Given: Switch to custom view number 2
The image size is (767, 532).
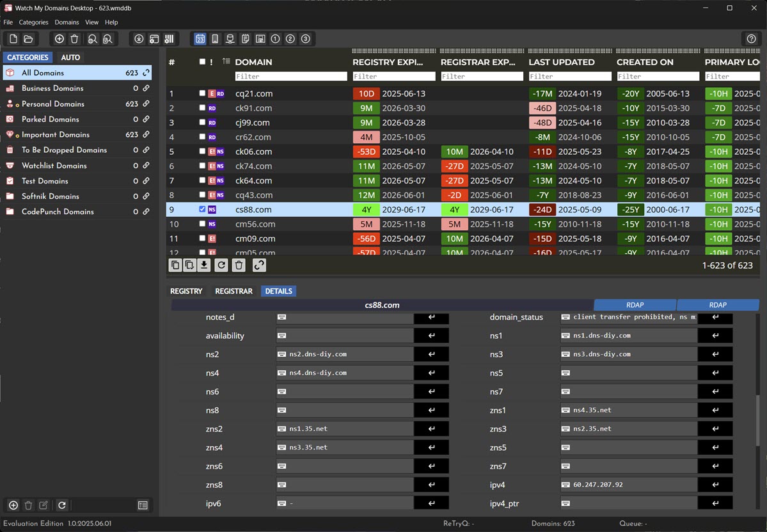Looking at the screenshot, I should click(290, 38).
